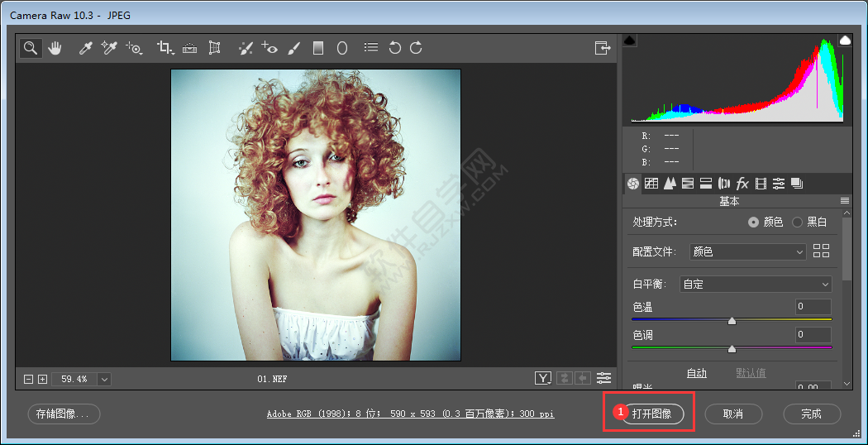Image resolution: width=868 pixels, height=445 pixels.
Task: Toggle the shadow clipping warning in histogram
Action: [x=629, y=40]
